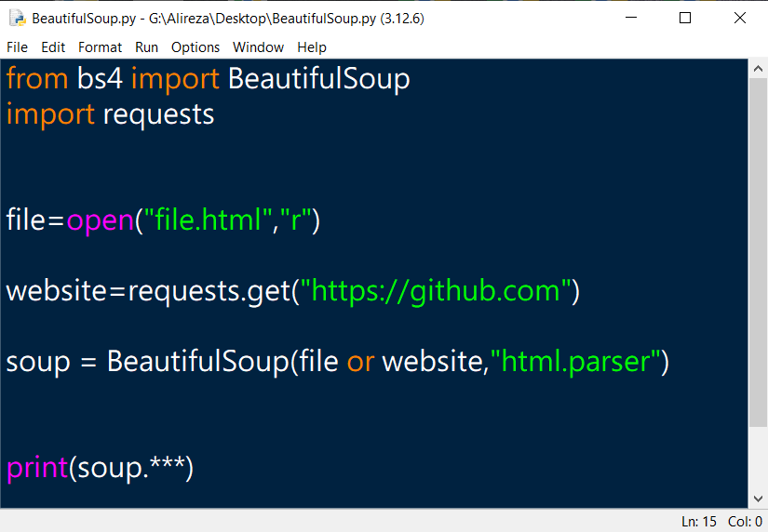
Task: Click 'website=requests.get(' text
Action: pos(153,292)
